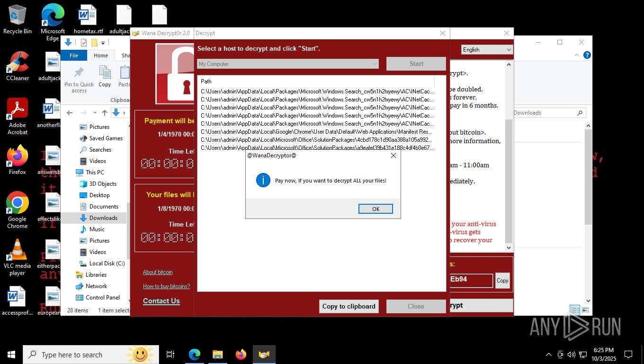Open the Firefox desktop shortcut
Image resolution: width=644 pixels, height=364 pixels.
click(18, 160)
